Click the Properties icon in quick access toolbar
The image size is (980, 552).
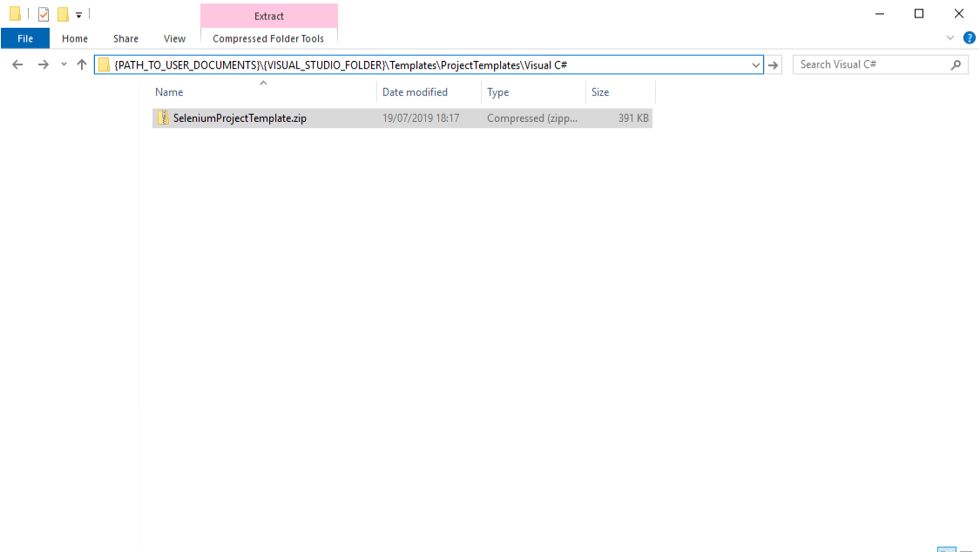click(x=44, y=14)
